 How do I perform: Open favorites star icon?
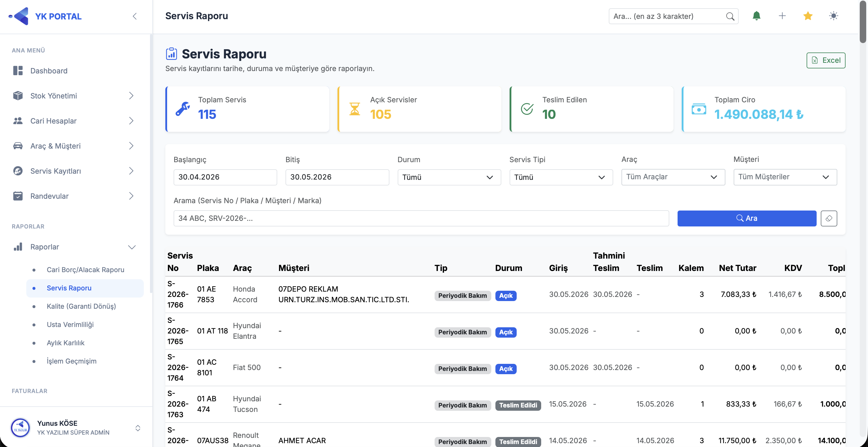808,16
